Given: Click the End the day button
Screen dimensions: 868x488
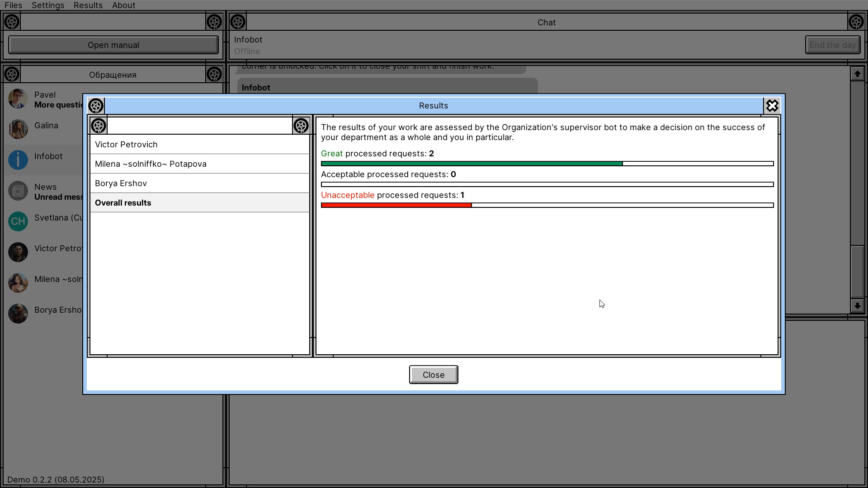Looking at the screenshot, I should click(x=832, y=45).
